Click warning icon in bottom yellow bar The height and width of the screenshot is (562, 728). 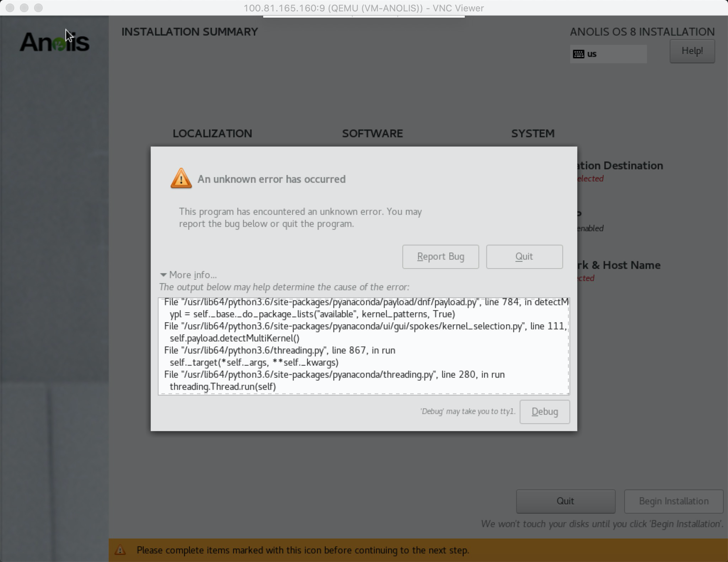(120, 550)
